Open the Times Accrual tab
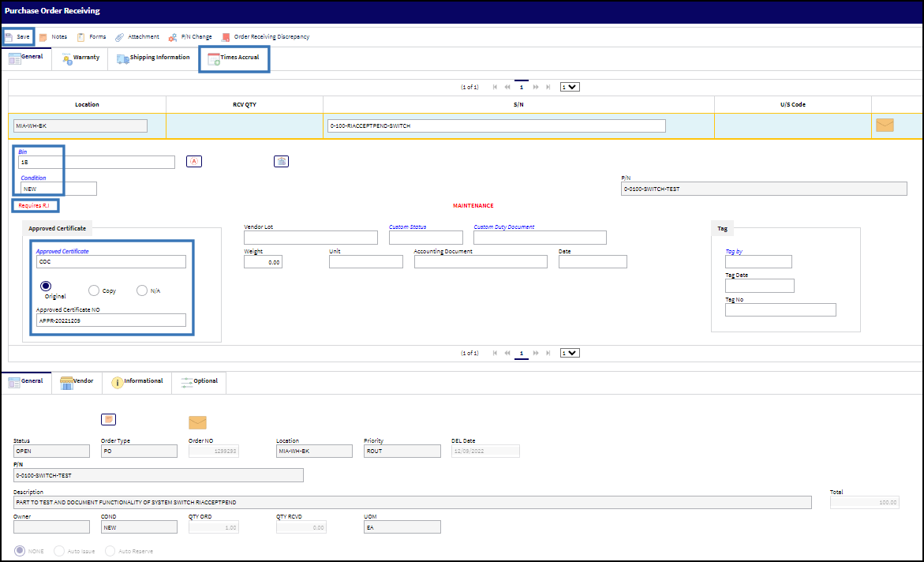 pos(234,58)
